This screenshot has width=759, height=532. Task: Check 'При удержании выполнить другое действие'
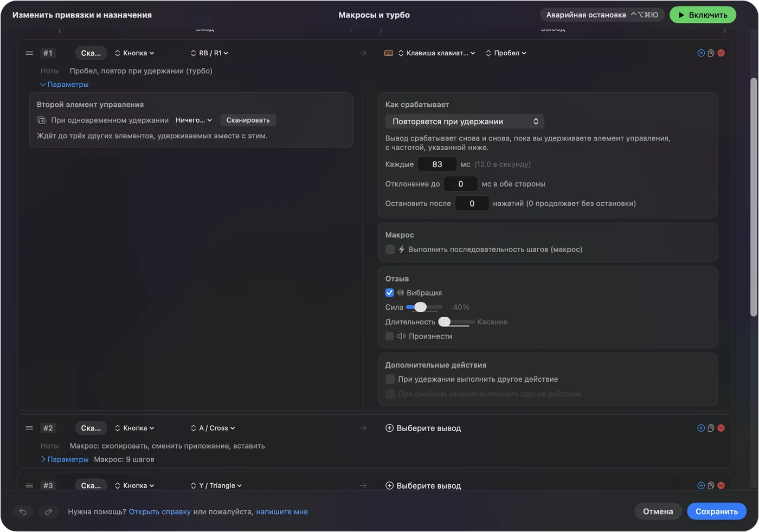click(390, 379)
